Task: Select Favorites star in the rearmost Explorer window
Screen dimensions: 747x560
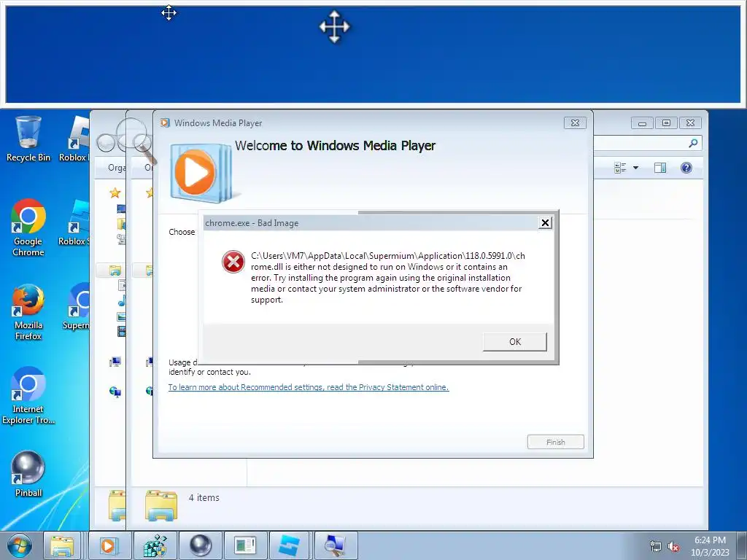Action: point(115,192)
